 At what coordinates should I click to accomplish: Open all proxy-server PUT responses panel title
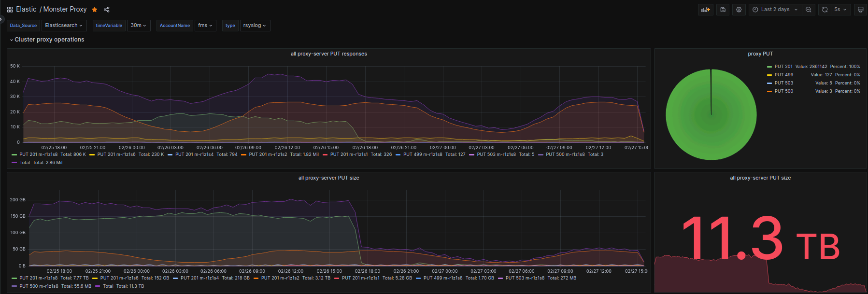pyautogui.click(x=328, y=54)
